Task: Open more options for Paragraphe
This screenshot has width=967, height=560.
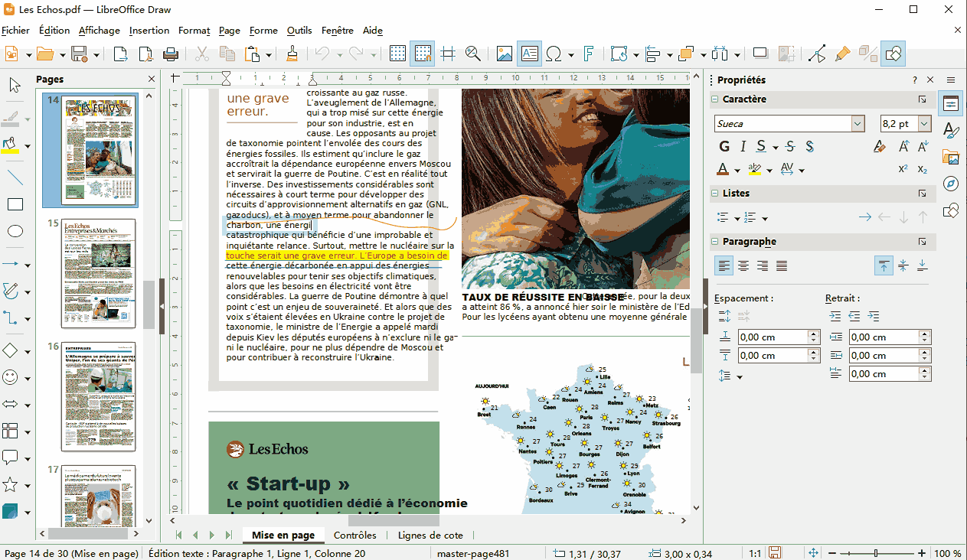Action: tap(923, 242)
